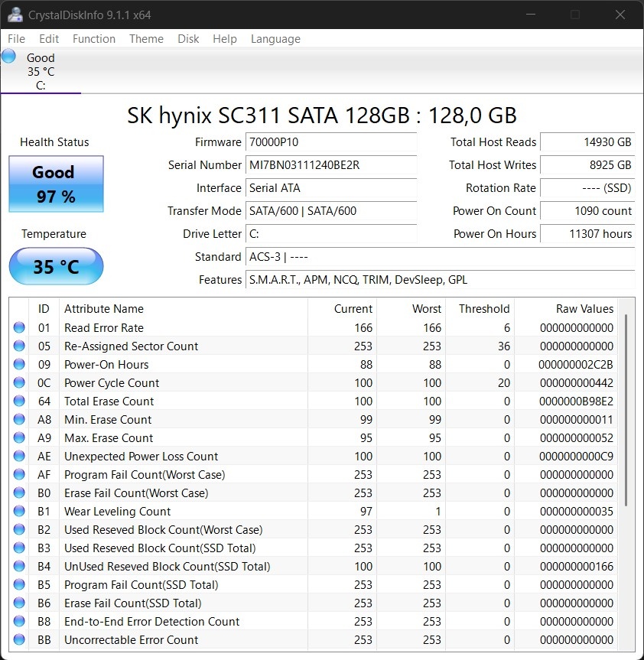Click the status orb next to Total Erase Count
644x660 pixels.
click(19, 402)
